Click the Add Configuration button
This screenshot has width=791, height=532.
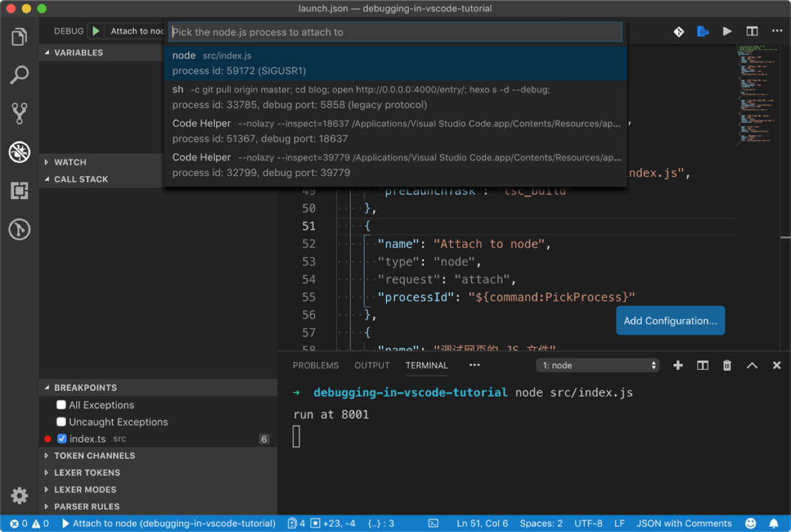tap(670, 321)
